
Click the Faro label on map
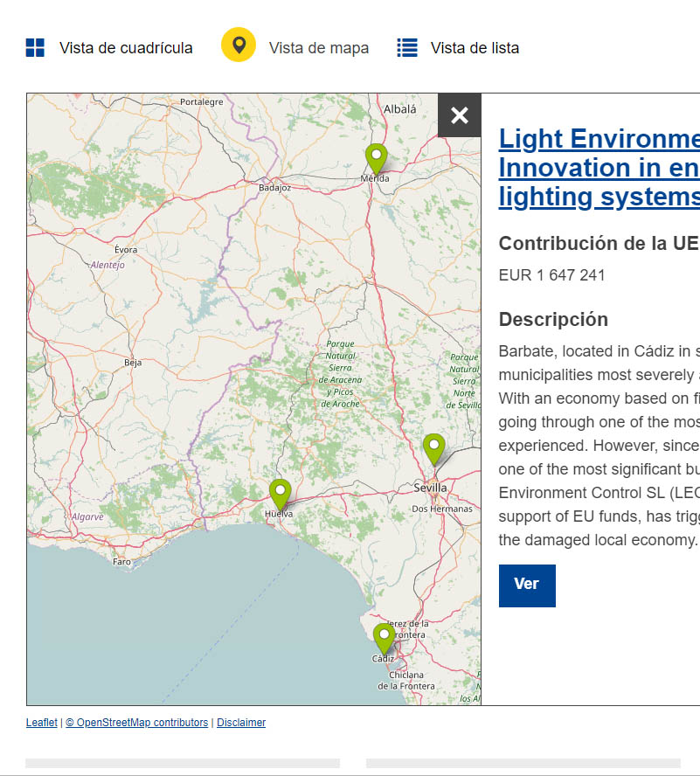click(121, 562)
